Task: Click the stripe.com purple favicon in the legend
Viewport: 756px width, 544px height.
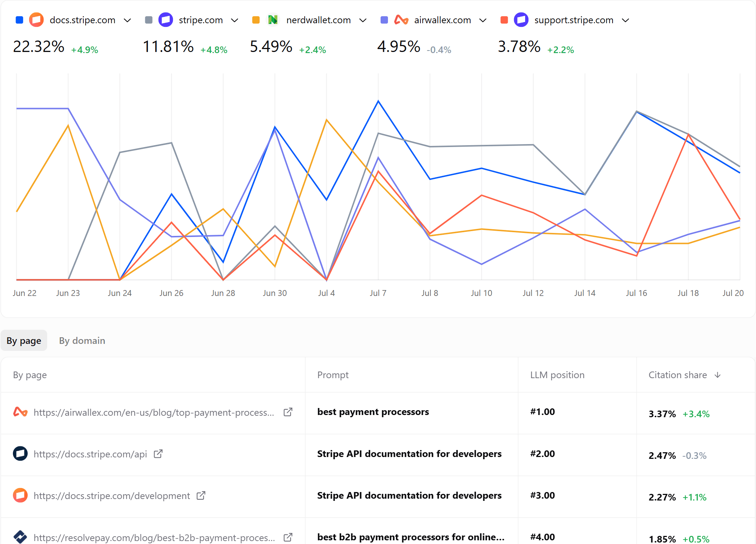Action: (166, 20)
